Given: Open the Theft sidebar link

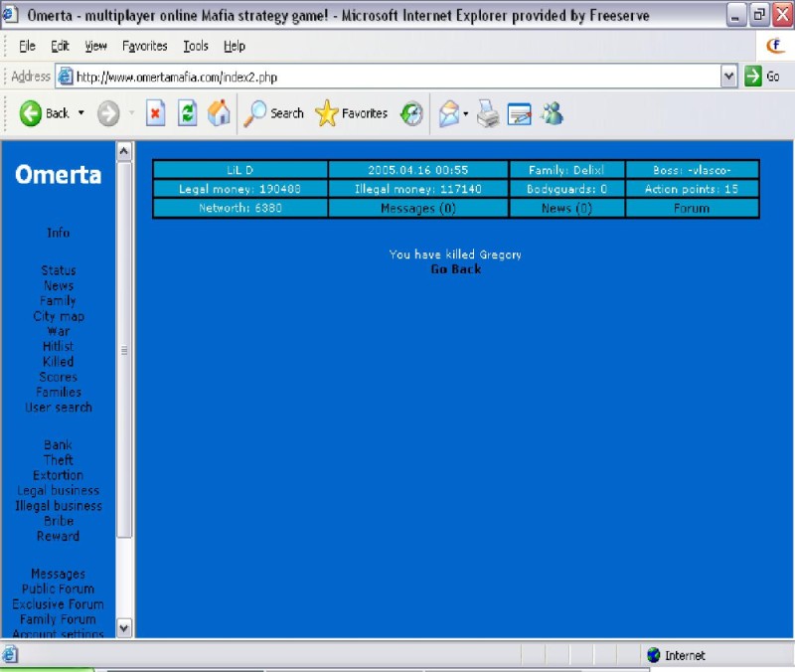Looking at the screenshot, I should pos(59,460).
